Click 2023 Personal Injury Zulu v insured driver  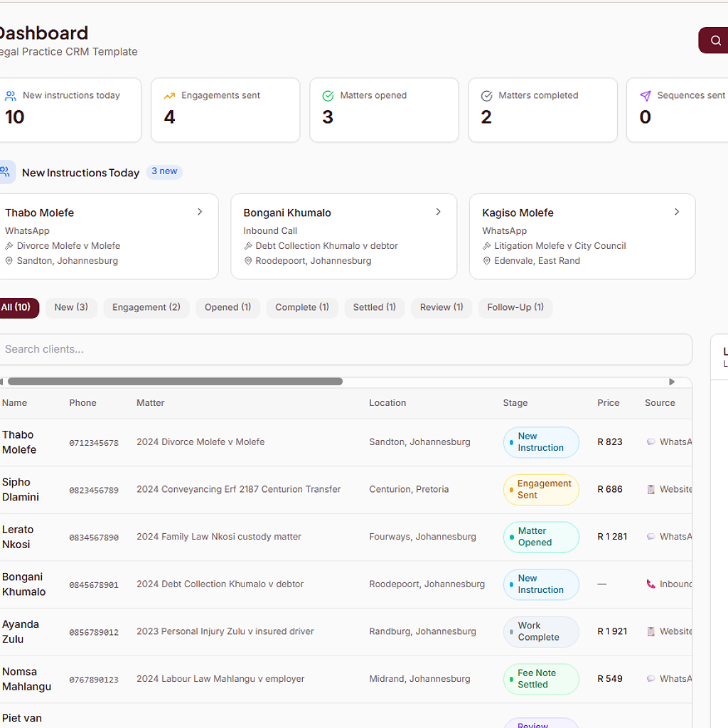tap(225, 631)
